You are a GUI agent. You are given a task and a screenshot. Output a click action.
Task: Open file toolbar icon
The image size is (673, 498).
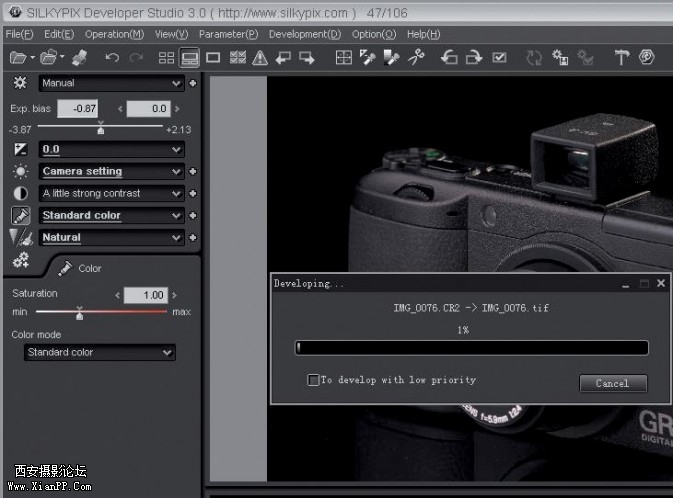18,57
